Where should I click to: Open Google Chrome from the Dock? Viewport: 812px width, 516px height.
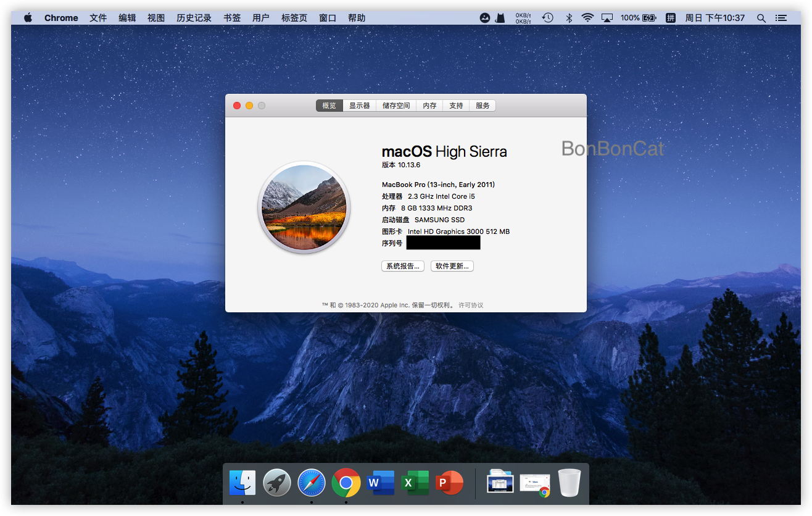tap(346, 483)
